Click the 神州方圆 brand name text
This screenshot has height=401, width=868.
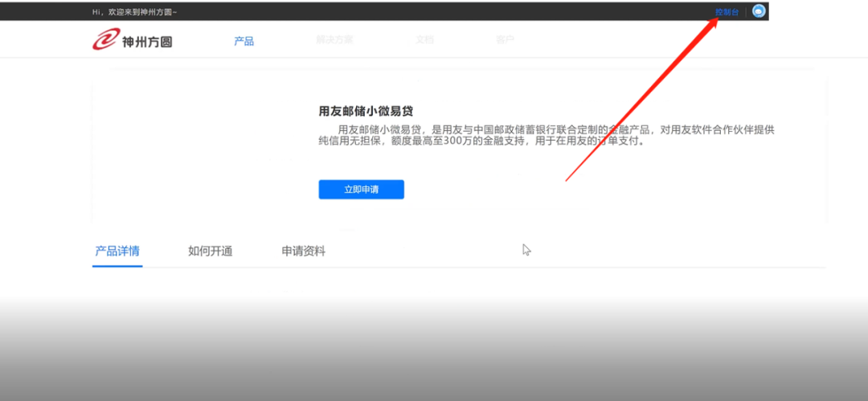point(146,41)
